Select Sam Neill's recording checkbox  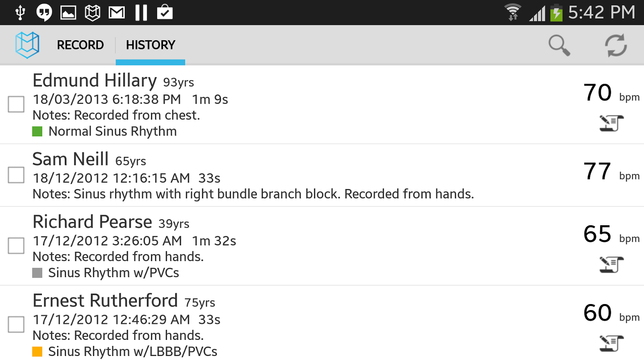pyautogui.click(x=16, y=175)
